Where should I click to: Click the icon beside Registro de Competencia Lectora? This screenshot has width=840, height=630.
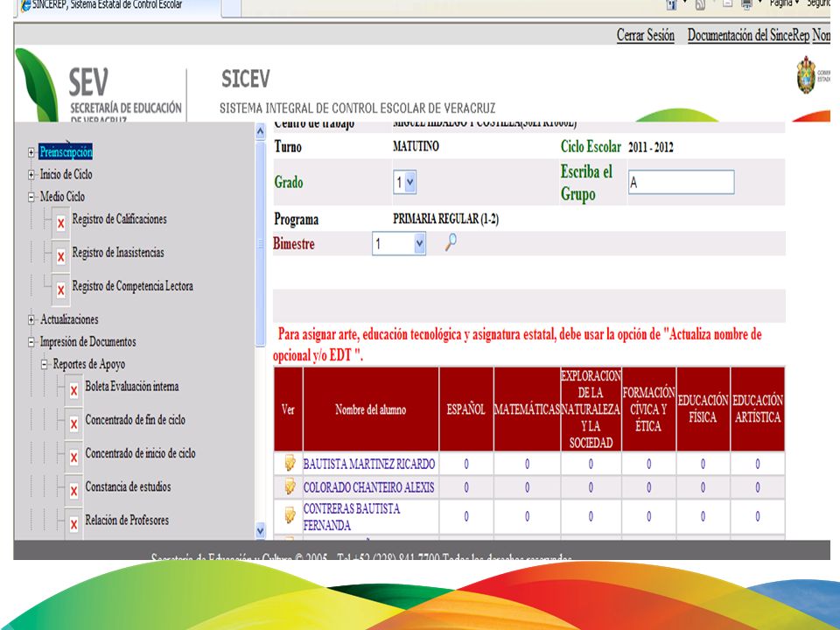pyautogui.click(x=60, y=289)
